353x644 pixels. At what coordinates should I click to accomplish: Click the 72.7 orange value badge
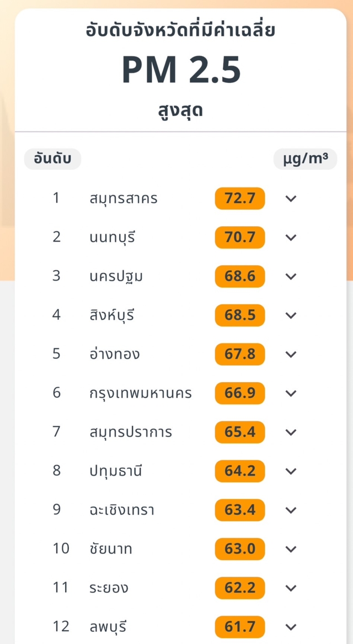(240, 198)
